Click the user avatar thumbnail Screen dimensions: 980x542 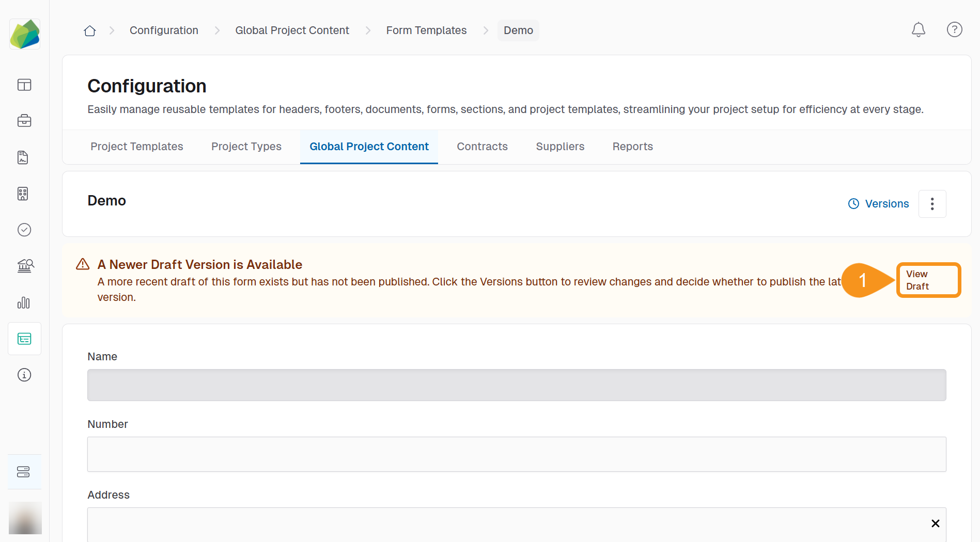(x=25, y=518)
